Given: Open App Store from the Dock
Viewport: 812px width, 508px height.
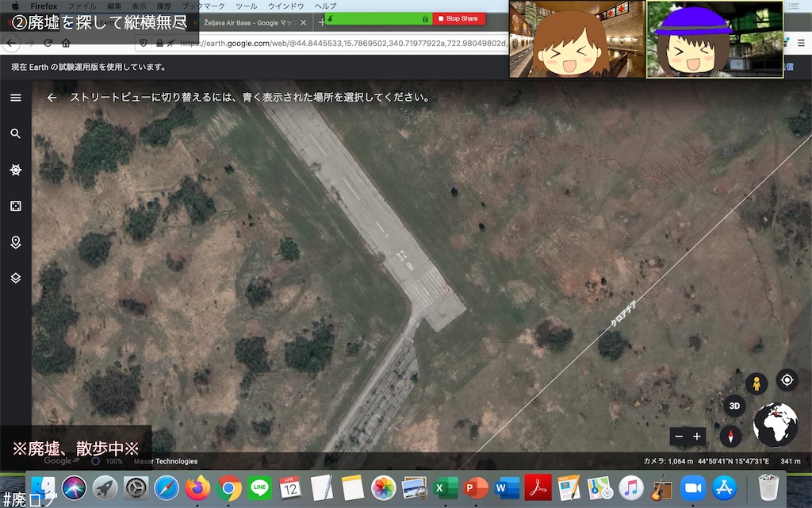Looking at the screenshot, I should (724, 488).
